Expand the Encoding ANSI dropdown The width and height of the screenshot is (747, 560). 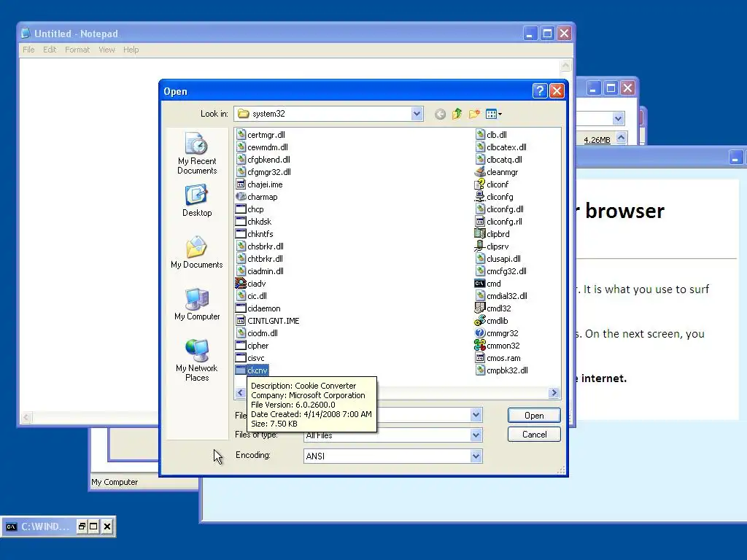pyautogui.click(x=476, y=456)
